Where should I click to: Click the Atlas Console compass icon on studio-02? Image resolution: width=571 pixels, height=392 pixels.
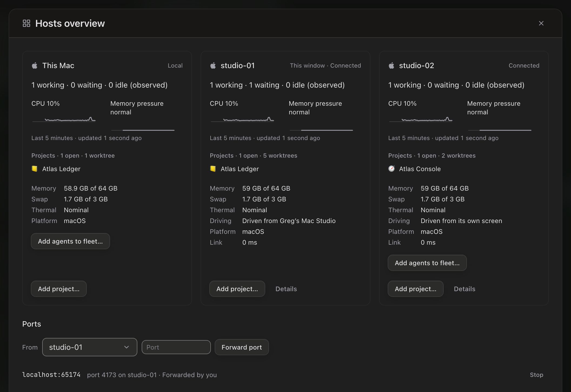391,169
